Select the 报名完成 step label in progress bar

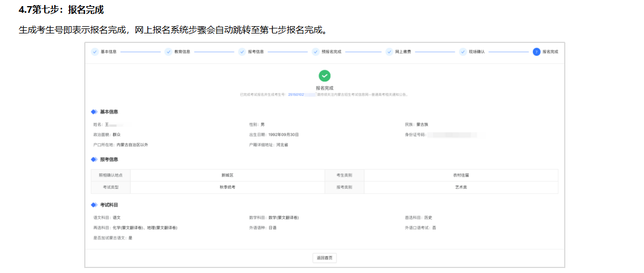(x=550, y=52)
